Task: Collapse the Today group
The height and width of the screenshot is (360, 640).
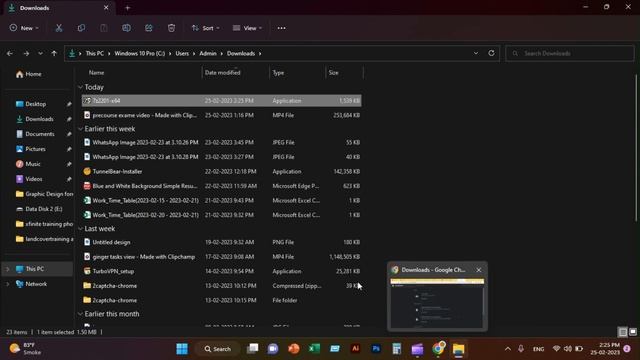Action: [80, 87]
